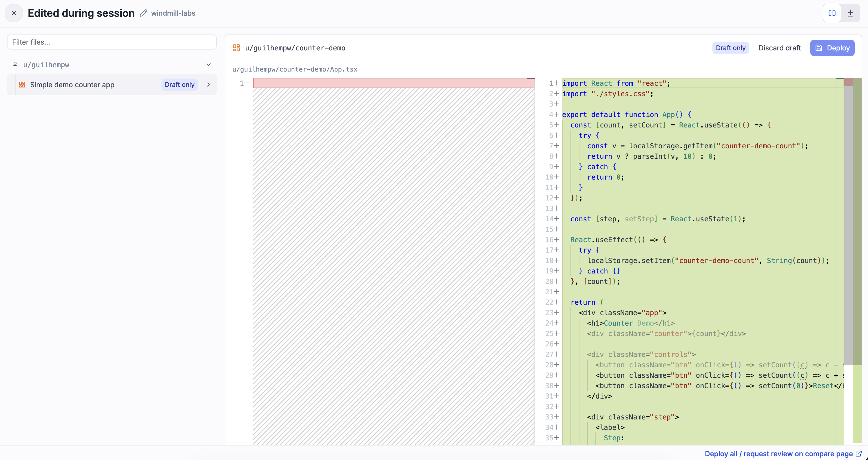This screenshot has width=868, height=460.
Task: Click line 14 const step useState
Action: click(658, 219)
